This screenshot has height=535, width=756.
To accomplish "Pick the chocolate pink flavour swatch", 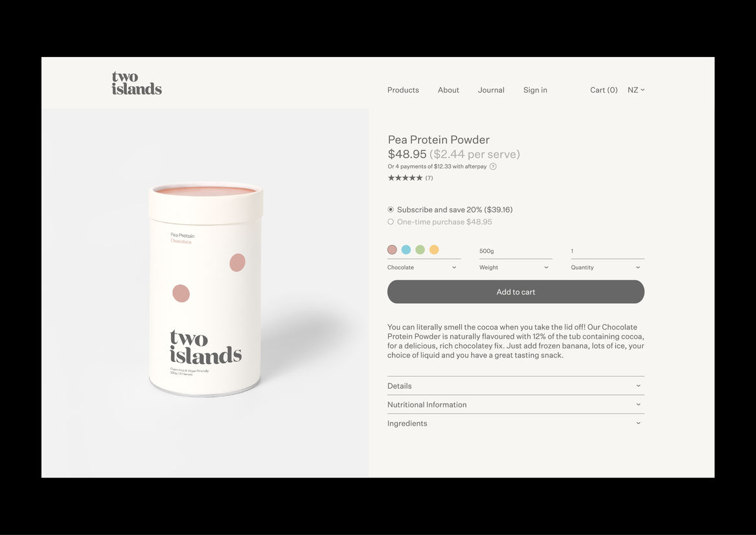I will pyautogui.click(x=392, y=249).
